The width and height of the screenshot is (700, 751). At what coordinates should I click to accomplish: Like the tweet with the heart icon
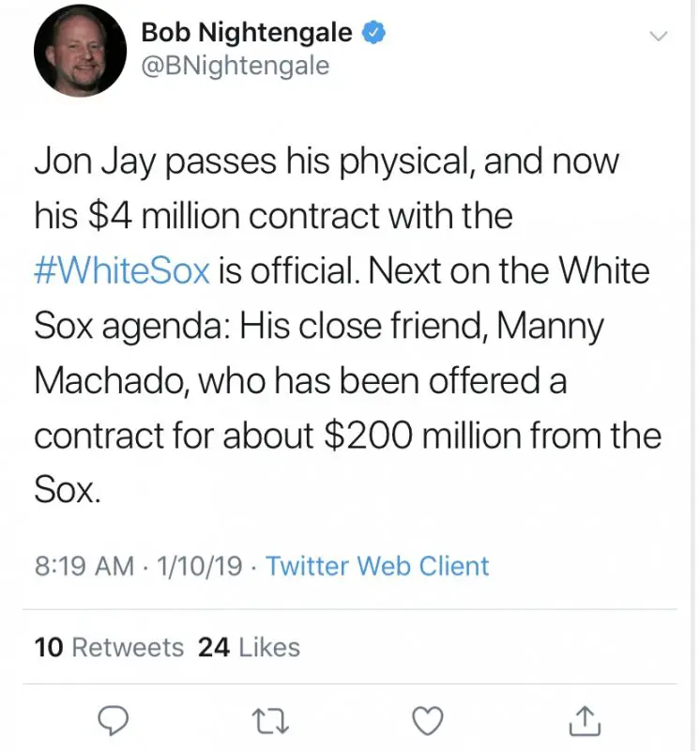tap(429, 720)
